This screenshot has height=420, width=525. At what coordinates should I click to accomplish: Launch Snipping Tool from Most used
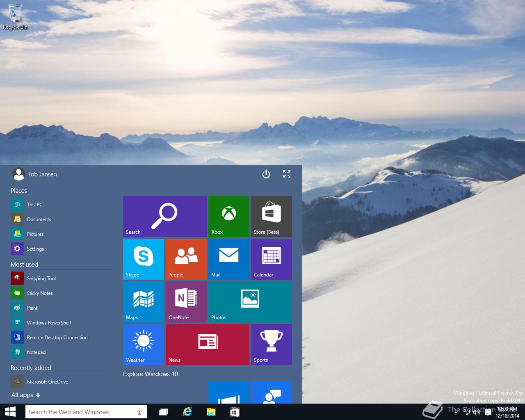(x=62, y=278)
